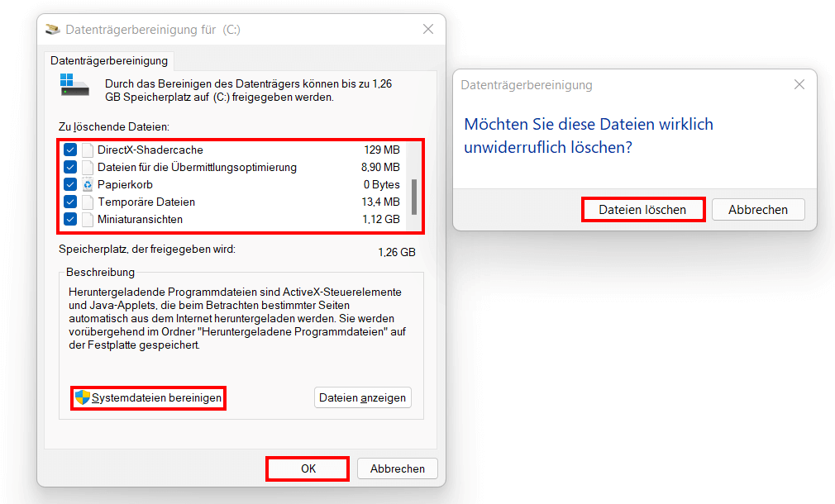Click the Temporäre Dateien file icon
Image resolution: width=835 pixels, height=504 pixels.
(88, 202)
